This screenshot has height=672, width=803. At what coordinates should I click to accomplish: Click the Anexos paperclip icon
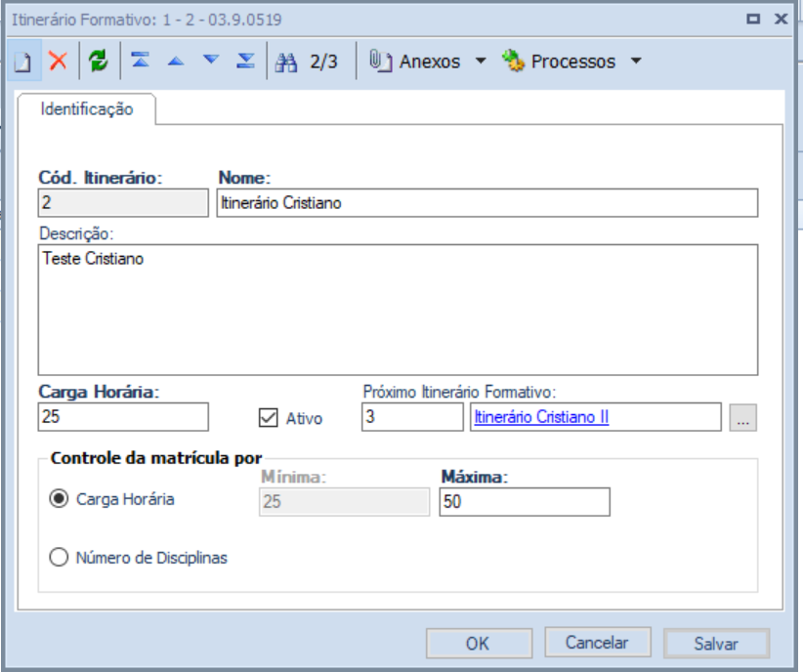(x=381, y=61)
